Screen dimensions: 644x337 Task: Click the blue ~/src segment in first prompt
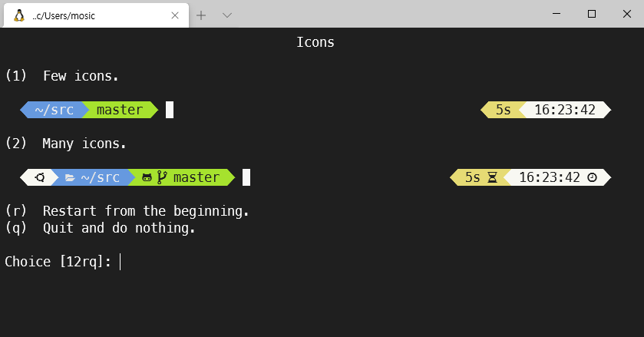point(54,110)
